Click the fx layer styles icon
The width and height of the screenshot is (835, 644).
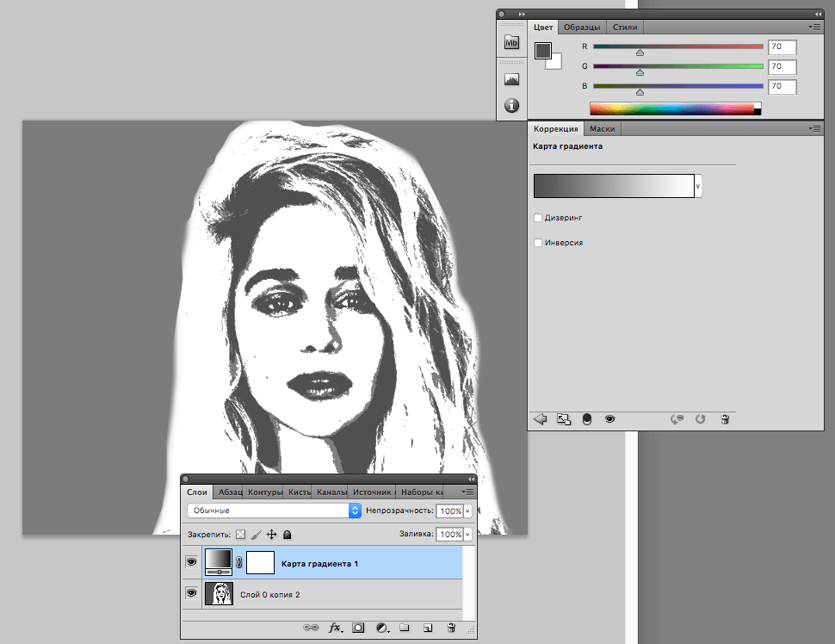[335, 629]
